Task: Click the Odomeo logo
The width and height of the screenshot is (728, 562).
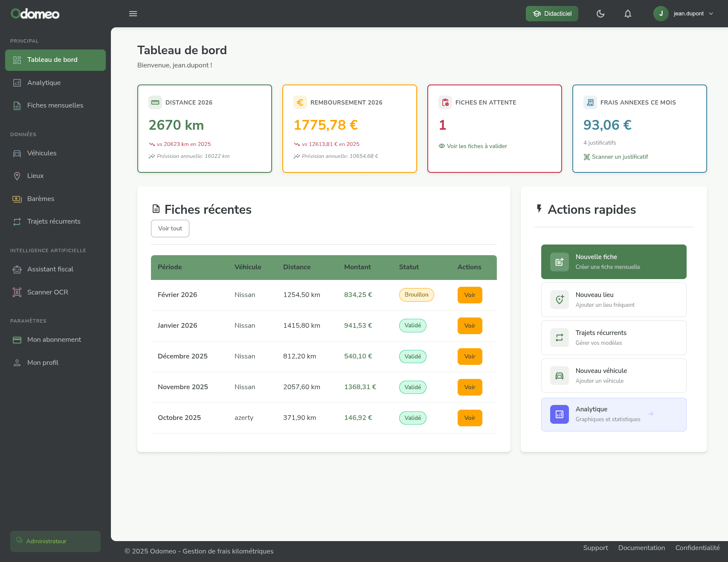Action: (x=35, y=14)
